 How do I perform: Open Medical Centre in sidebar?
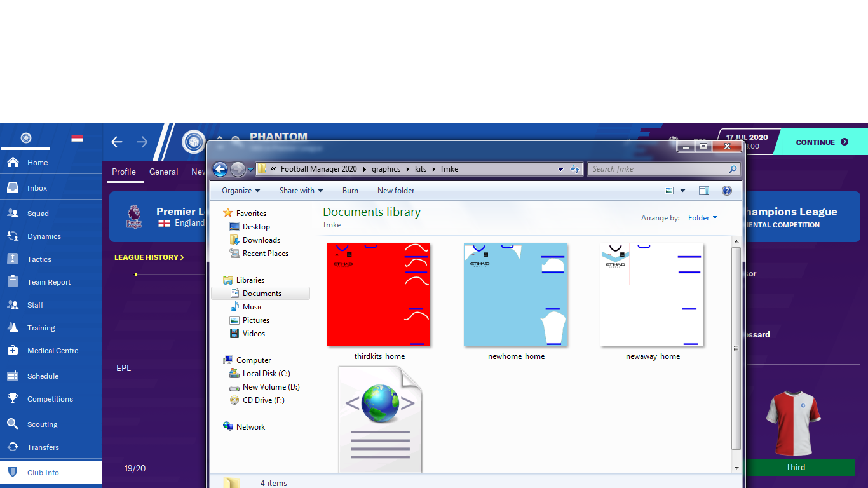click(51, 351)
